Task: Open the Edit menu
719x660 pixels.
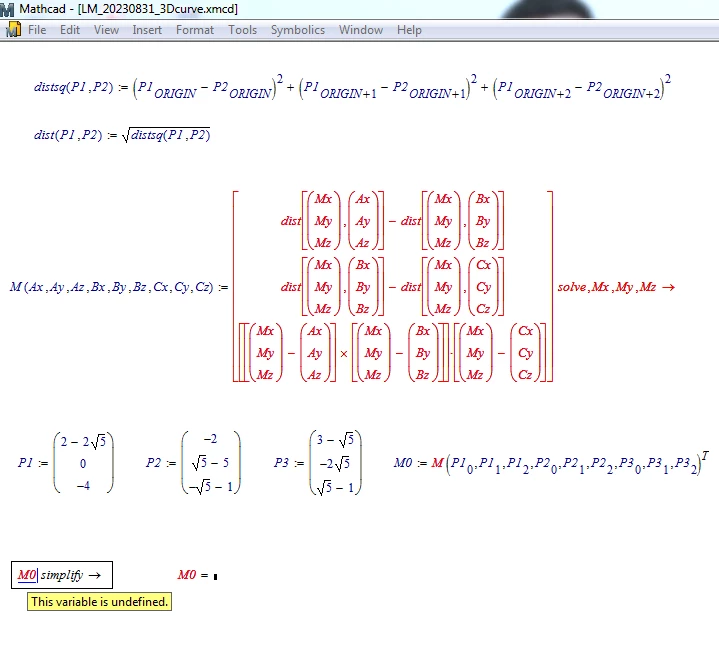Action: (70, 30)
